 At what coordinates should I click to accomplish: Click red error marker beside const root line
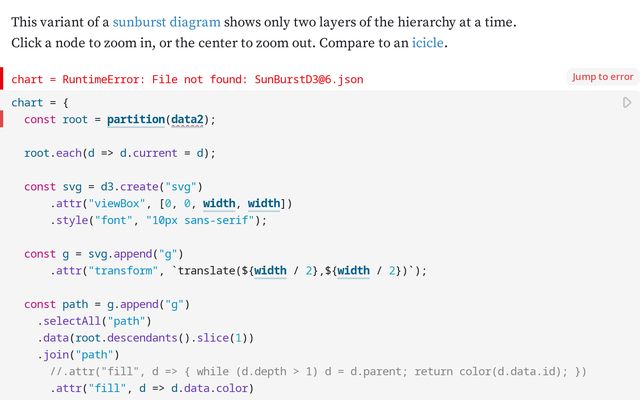(x=2, y=119)
